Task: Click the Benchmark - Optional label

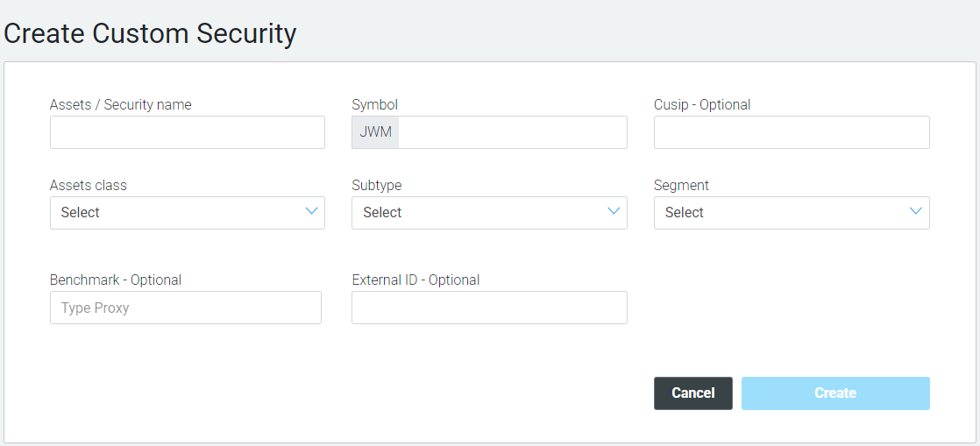Action: pyautogui.click(x=116, y=280)
